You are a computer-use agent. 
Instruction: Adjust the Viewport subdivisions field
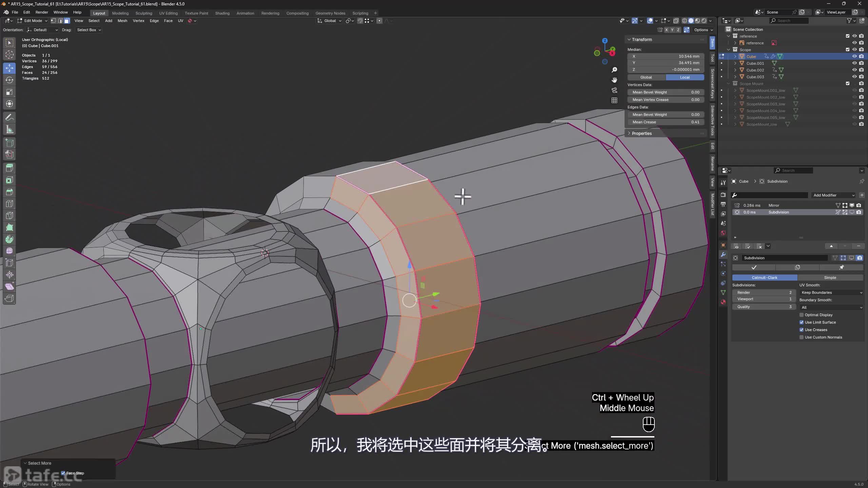click(x=764, y=299)
